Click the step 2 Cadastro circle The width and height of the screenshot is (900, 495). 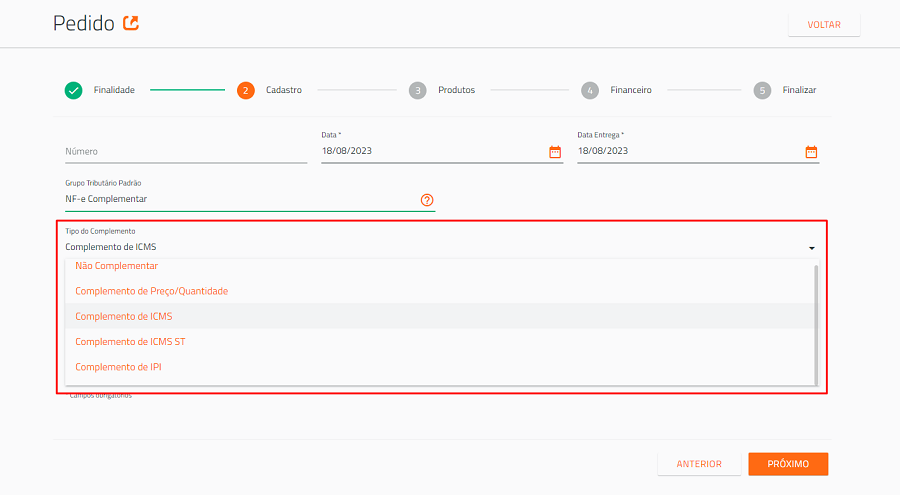click(246, 90)
